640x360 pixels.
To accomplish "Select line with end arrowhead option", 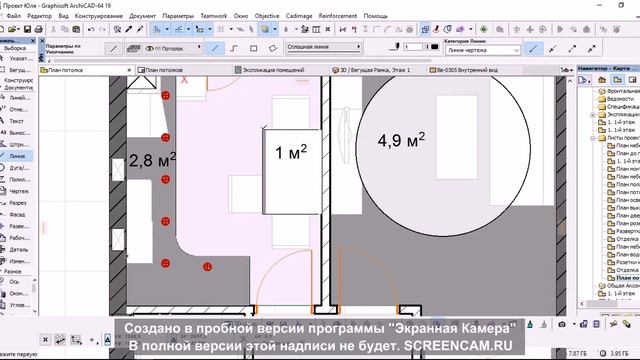I will pyautogui.click(x=572, y=49).
